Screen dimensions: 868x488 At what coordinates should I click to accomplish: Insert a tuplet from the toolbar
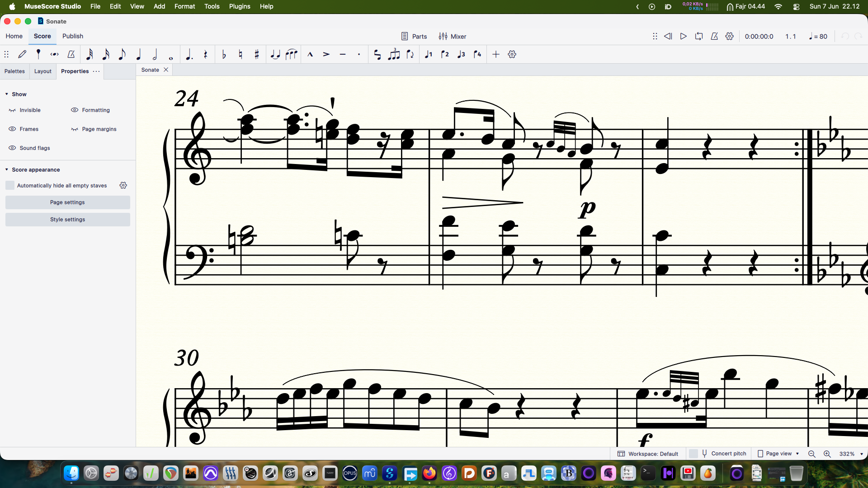click(394, 54)
